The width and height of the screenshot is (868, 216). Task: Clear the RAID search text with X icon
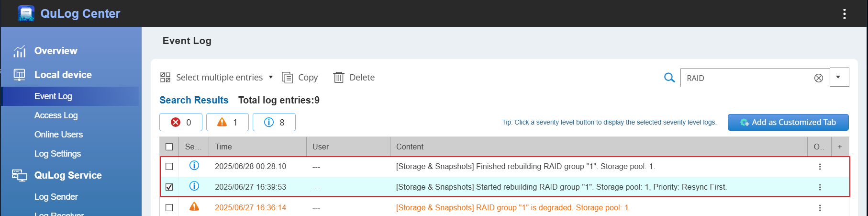tap(819, 78)
